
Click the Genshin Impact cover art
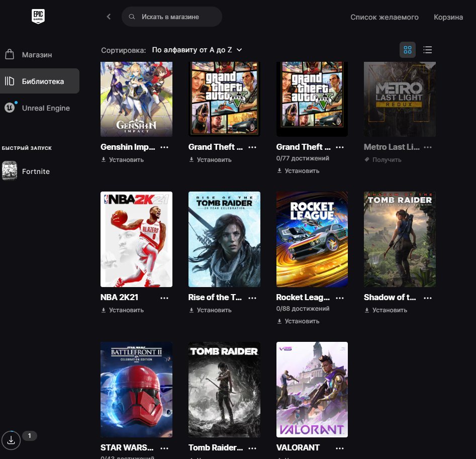136,99
